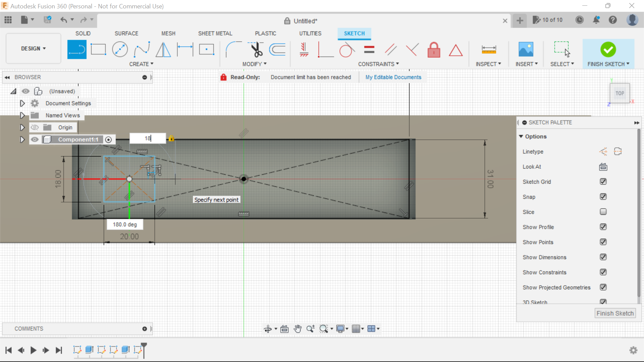Switch to the SHEET METAL tab

coord(215,33)
